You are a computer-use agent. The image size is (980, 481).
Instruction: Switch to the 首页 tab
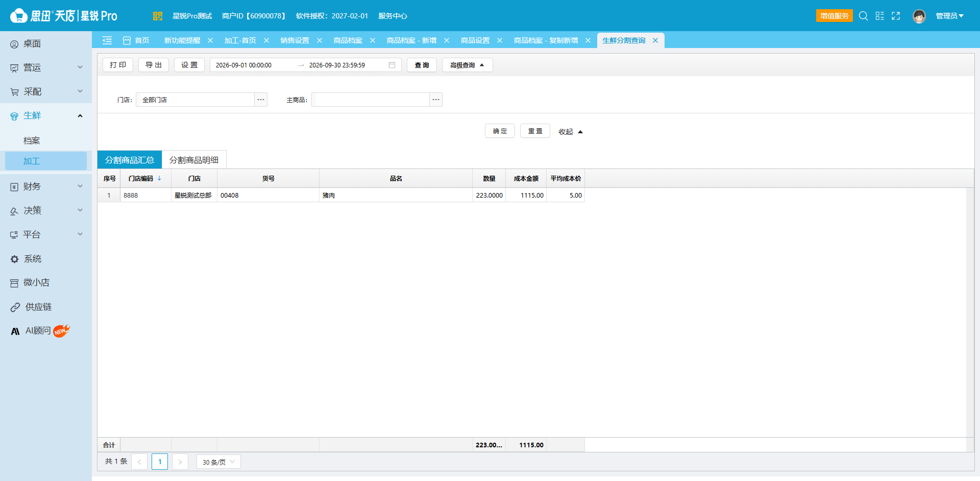click(x=136, y=40)
